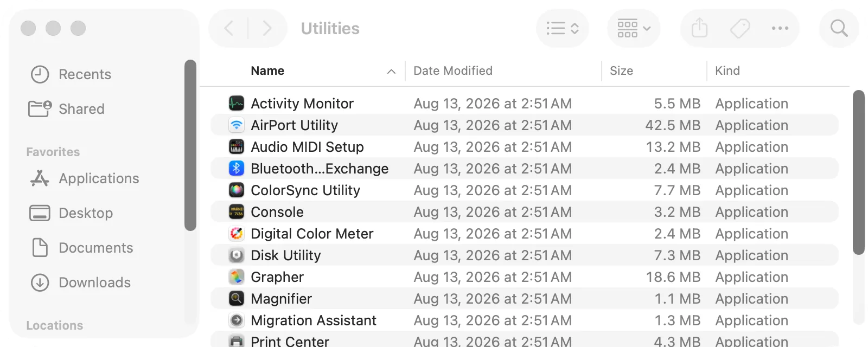868x347 pixels.
Task: Select the Bluetooth...Exchange file name
Action: tap(320, 168)
